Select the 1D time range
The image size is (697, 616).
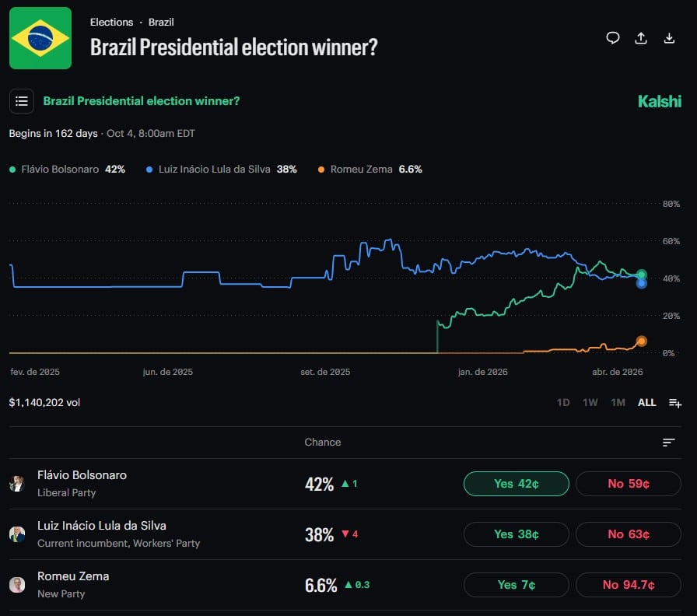coord(563,403)
